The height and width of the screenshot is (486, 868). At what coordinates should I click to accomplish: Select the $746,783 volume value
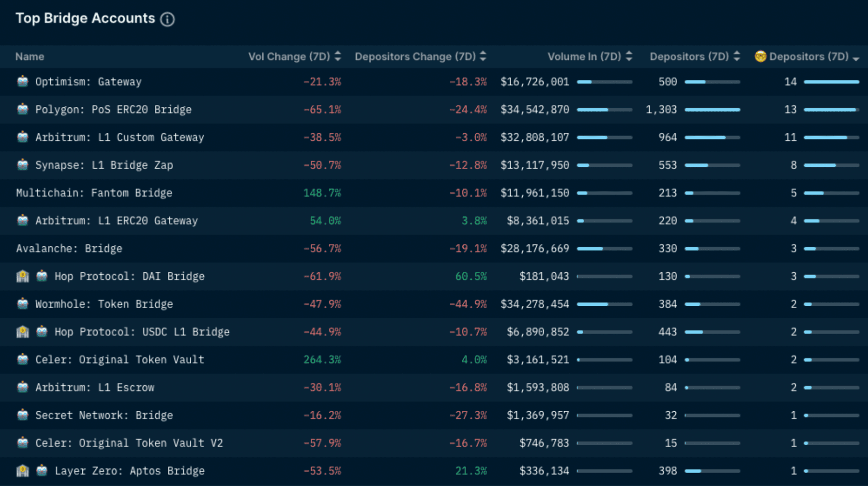click(x=544, y=443)
